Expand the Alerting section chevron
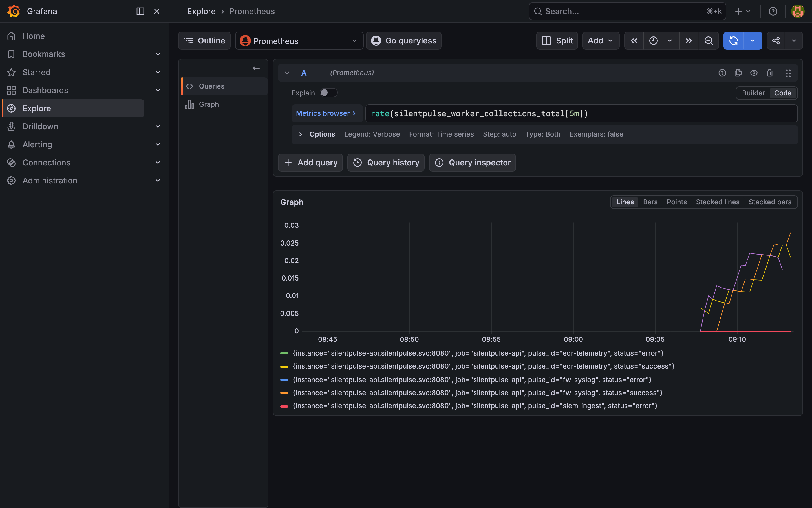This screenshot has height=508, width=812. (158, 144)
